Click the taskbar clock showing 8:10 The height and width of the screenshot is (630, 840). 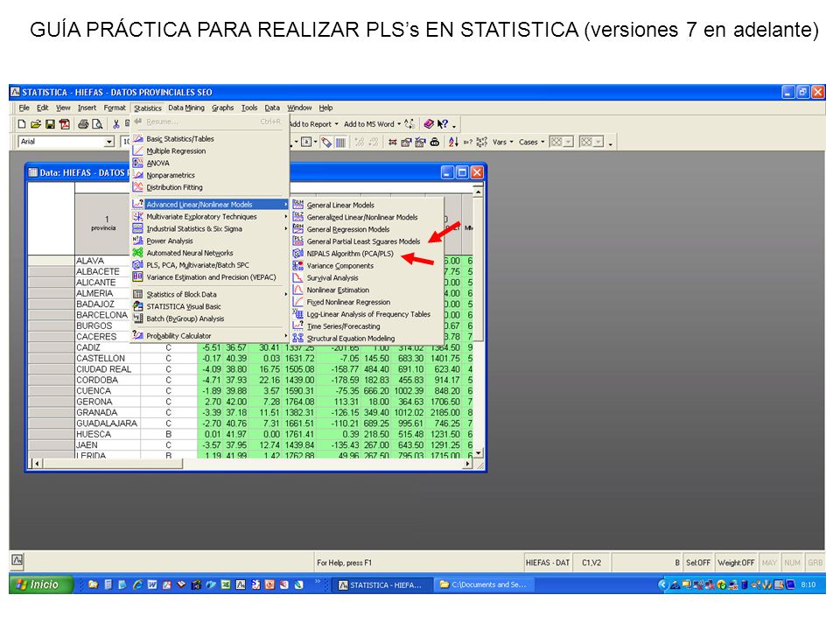coord(808,584)
